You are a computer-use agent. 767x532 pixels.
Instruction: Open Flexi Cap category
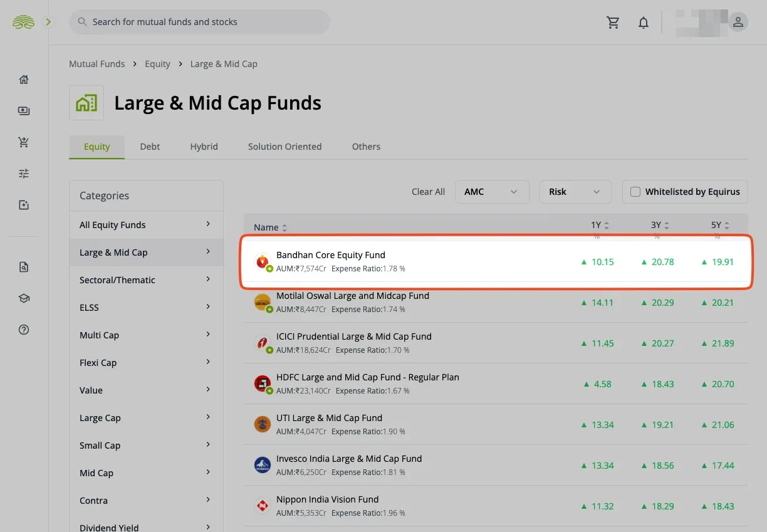pos(146,363)
